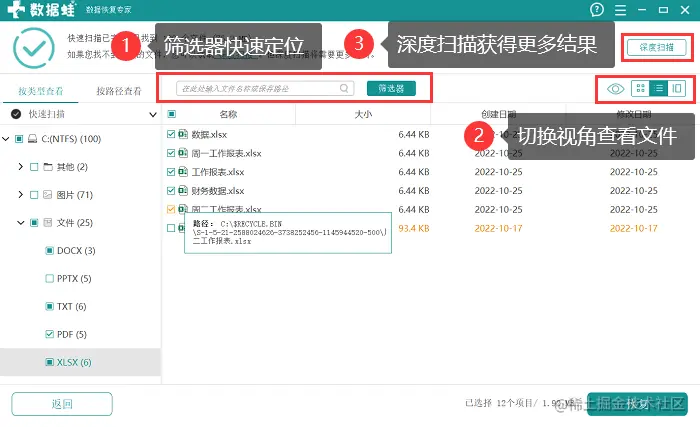
Task: Click the 返回 back button
Action: pos(62,404)
